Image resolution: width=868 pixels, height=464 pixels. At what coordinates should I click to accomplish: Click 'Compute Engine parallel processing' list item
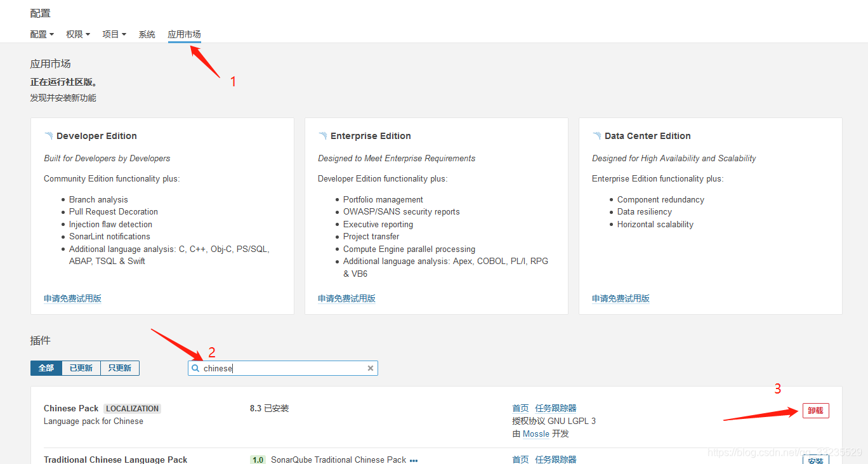pyautogui.click(x=409, y=249)
